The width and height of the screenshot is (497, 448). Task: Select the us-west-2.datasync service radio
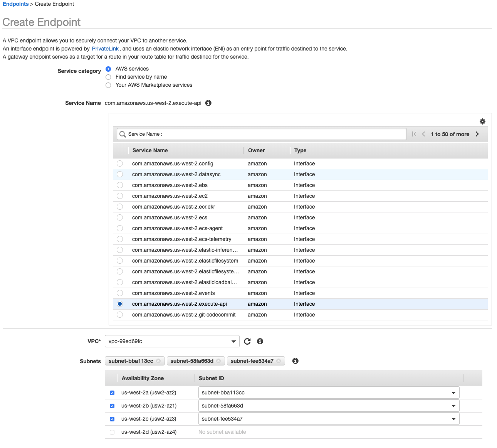[x=120, y=174]
